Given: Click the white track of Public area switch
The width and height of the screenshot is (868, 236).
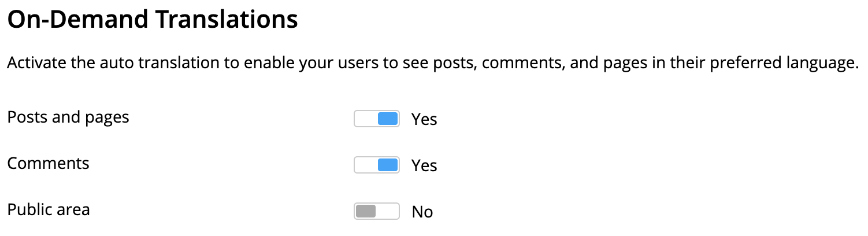Looking at the screenshot, I should [x=388, y=211].
